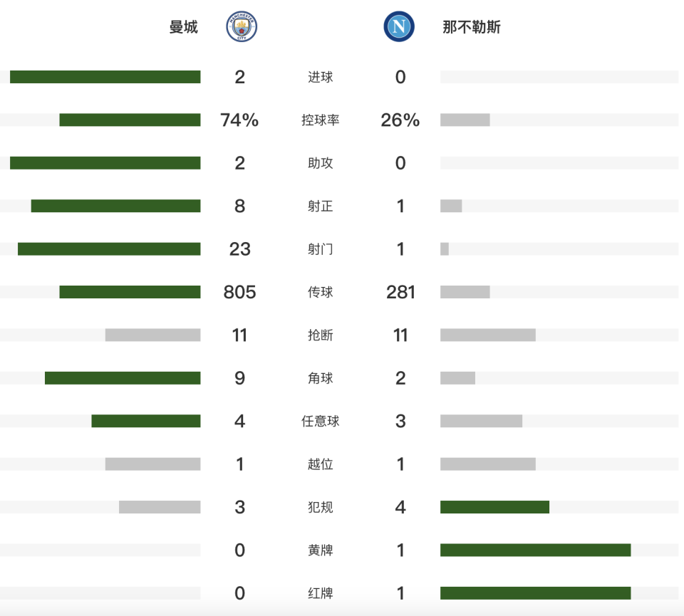Select the 传球 stat label
684x616 pixels.
pyautogui.click(x=320, y=292)
